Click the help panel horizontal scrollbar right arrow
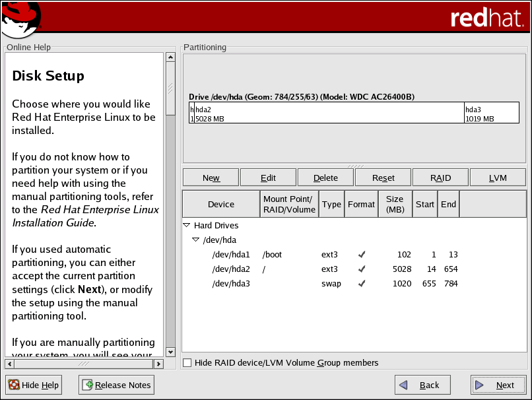This screenshot has height=400, width=532. click(x=158, y=364)
